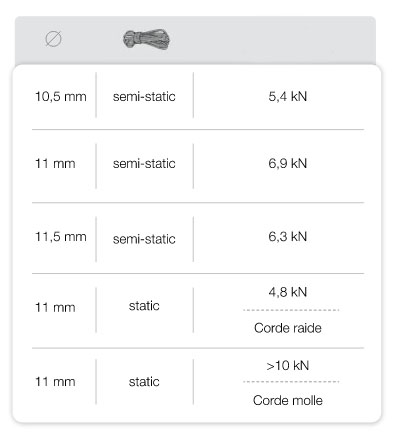Viewport: 401px width, 446px height.
Task: Click semi-static label next to 6,9 kN
Action: (x=144, y=163)
